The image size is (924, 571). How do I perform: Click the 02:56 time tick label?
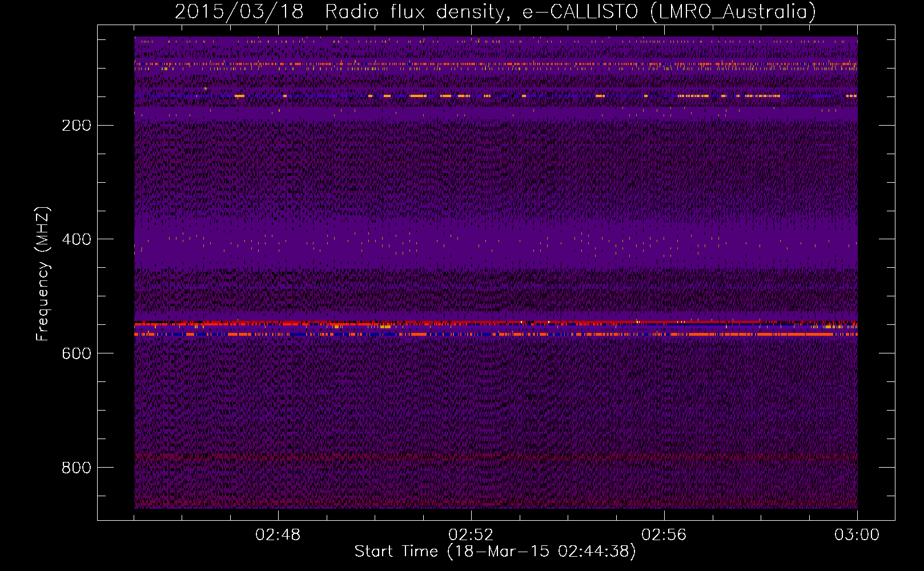[664, 535]
